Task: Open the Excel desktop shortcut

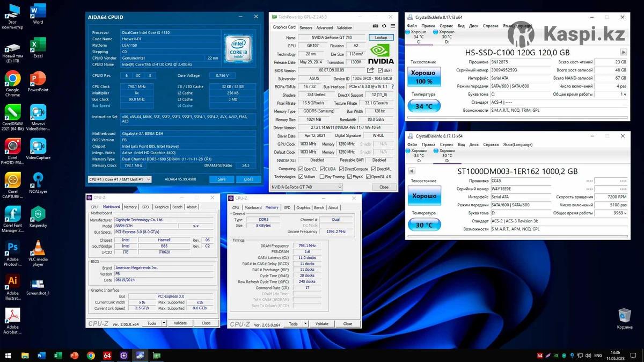Action: tap(38, 48)
